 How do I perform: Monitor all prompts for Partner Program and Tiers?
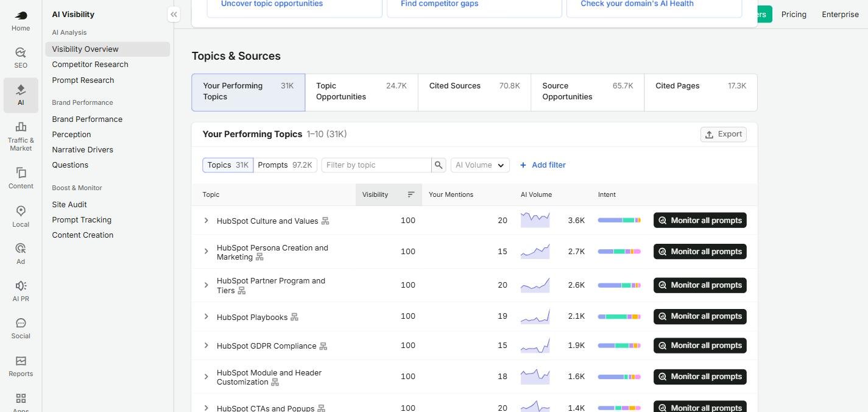700,285
